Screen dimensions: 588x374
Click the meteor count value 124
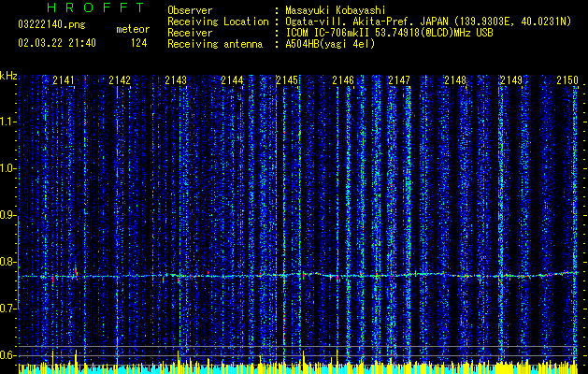coord(138,43)
